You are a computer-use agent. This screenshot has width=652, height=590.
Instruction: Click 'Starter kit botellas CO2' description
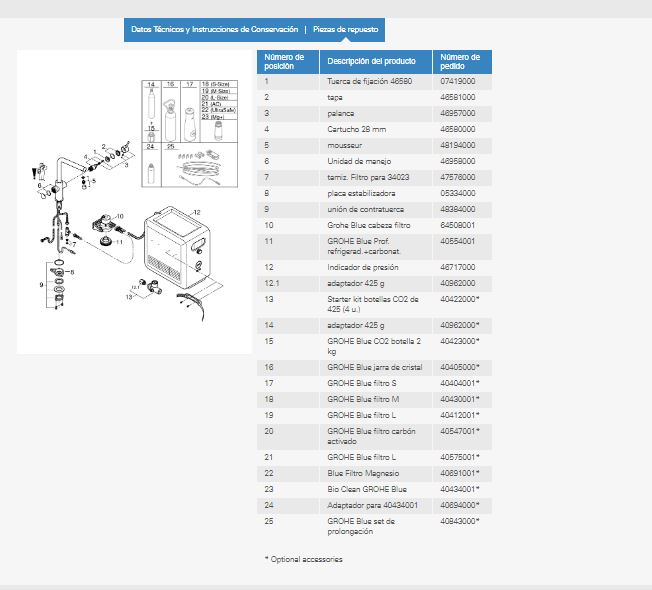click(x=373, y=304)
